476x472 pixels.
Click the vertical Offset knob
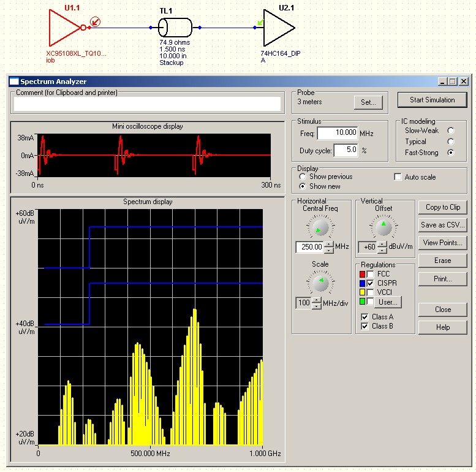[383, 227]
